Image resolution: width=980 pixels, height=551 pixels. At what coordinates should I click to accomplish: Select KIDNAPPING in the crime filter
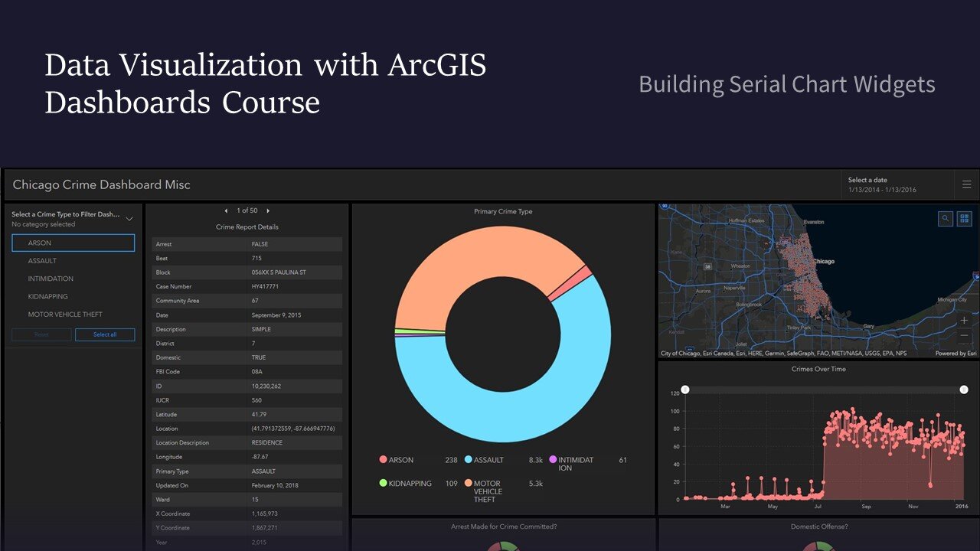[x=73, y=296]
